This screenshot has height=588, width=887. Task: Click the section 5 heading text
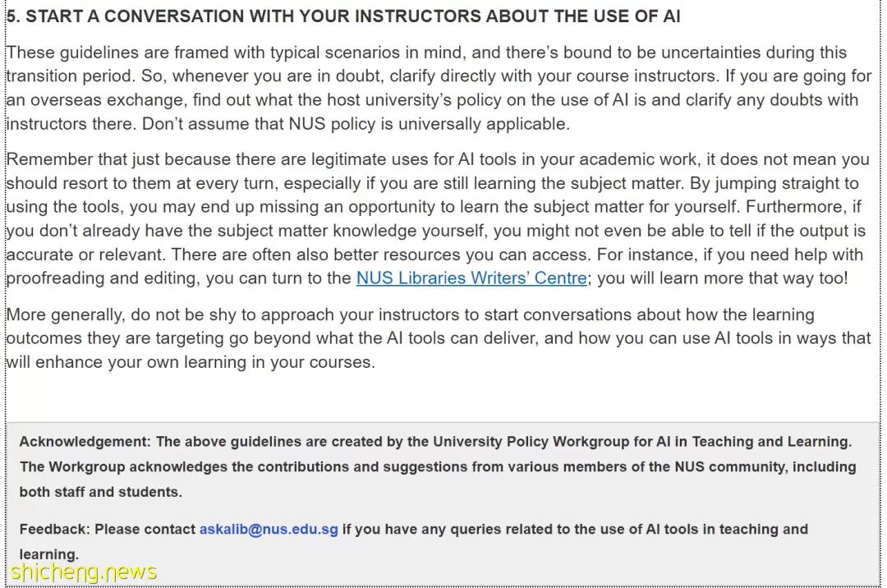tap(343, 16)
